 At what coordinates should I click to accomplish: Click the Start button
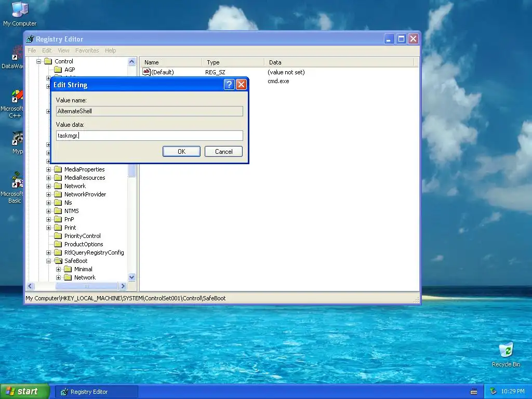pyautogui.click(x=25, y=391)
